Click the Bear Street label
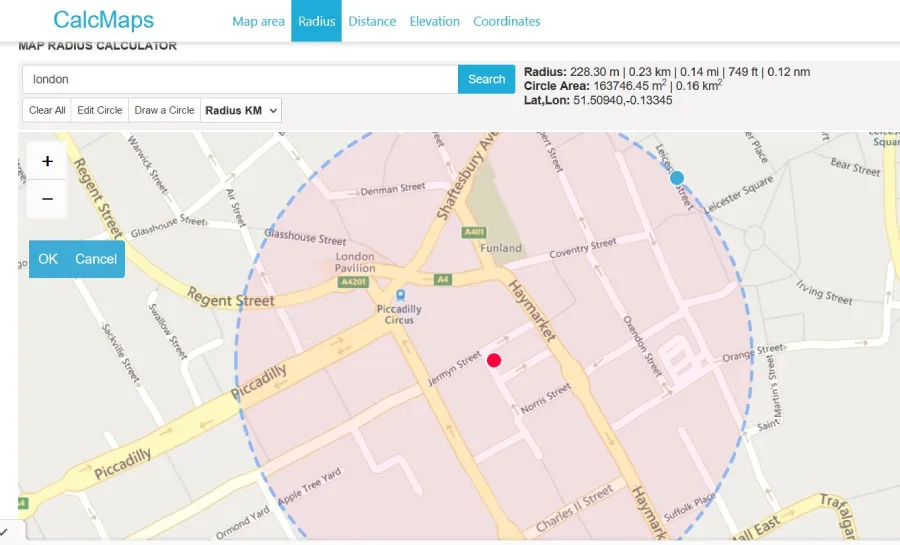Viewport: 900px width, 545px height. pos(855,166)
